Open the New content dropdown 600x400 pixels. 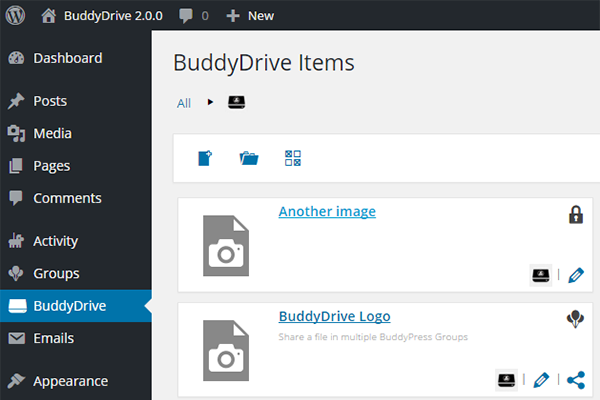click(x=250, y=15)
